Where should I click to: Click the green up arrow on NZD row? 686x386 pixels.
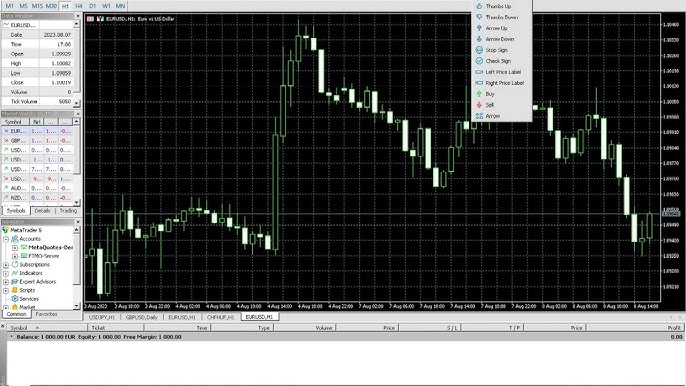pos(6,197)
